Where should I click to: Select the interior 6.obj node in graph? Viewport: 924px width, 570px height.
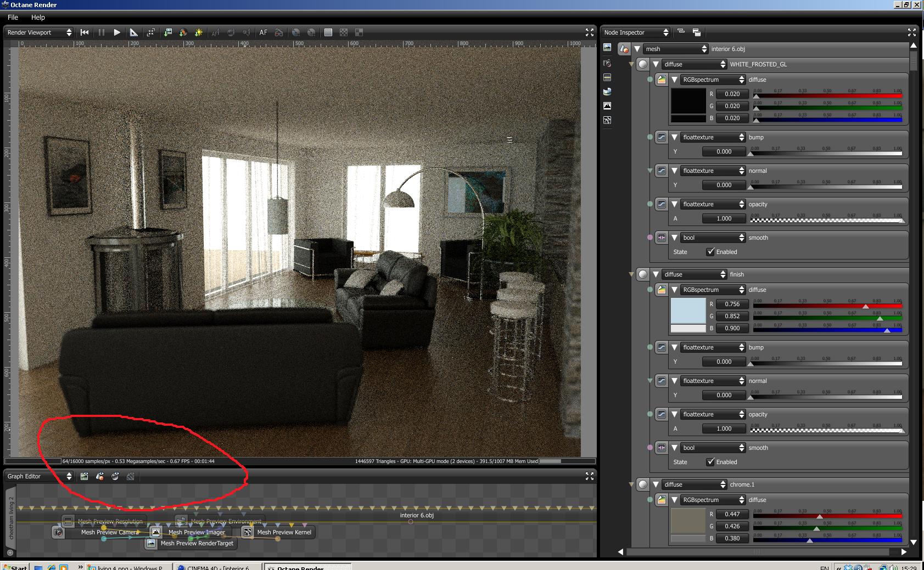coord(417,515)
